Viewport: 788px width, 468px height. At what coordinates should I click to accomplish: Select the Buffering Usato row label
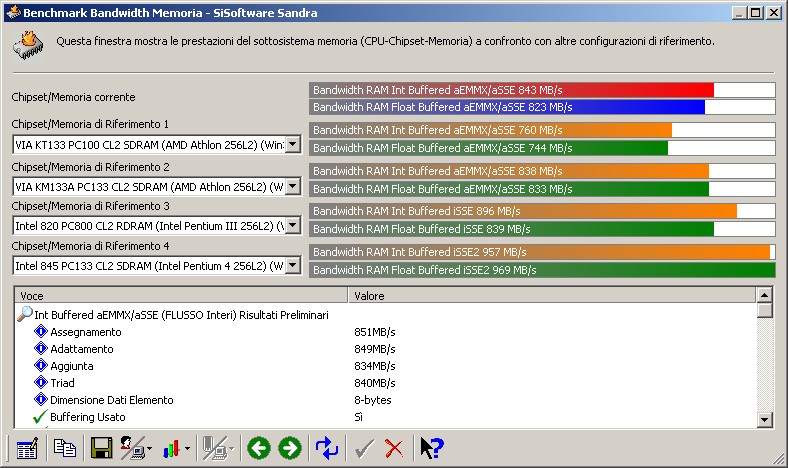[x=88, y=417]
